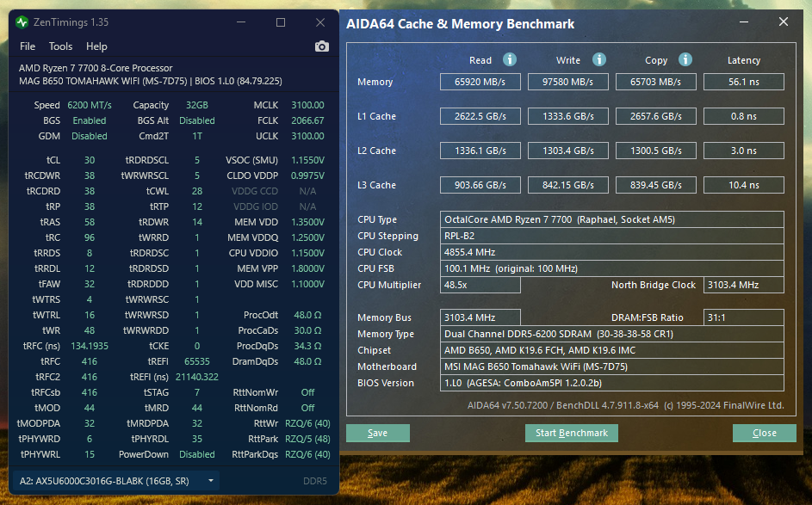This screenshot has height=505, width=812.
Task: Click L1 Cache Write value 1333.6 GB/s
Action: coord(568,116)
